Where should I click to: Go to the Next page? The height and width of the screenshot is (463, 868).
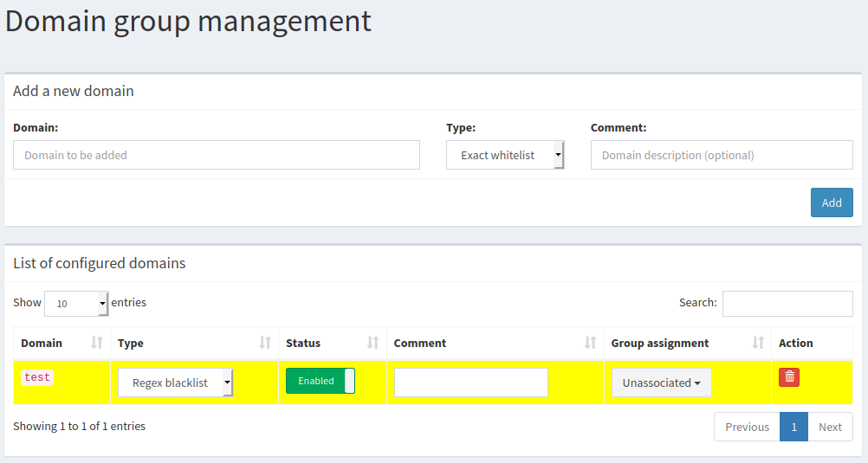[x=830, y=427]
